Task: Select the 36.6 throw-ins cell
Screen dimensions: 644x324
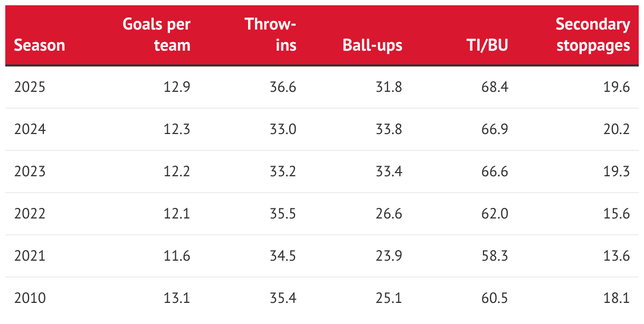Action: pyautogui.click(x=283, y=87)
